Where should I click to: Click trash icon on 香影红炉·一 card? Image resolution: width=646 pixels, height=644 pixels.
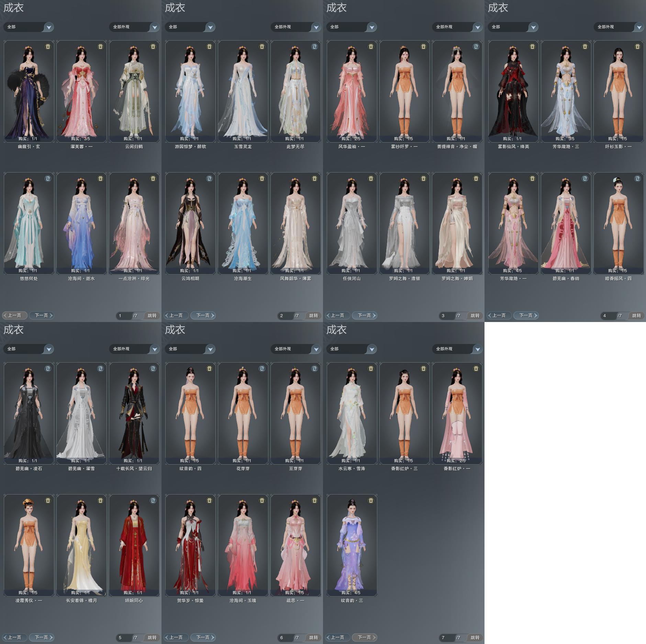[476, 368]
